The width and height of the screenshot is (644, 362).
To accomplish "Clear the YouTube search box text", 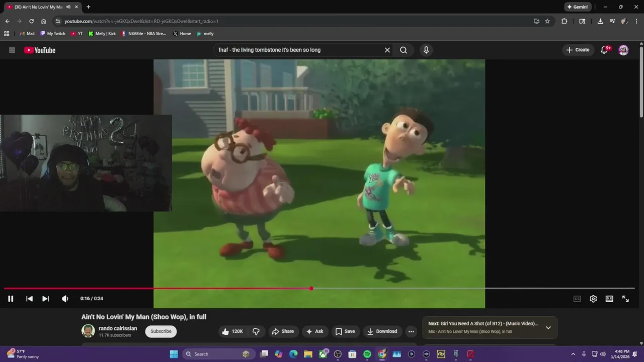I will pyautogui.click(x=387, y=50).
